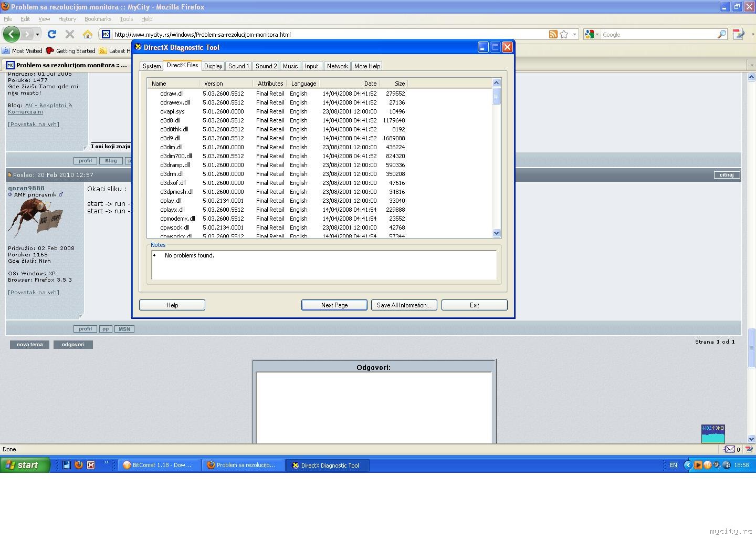Screen dimensions: 756x538
Task: Open the Bookmarks menu in Firefox
Action: coord(98,19)
